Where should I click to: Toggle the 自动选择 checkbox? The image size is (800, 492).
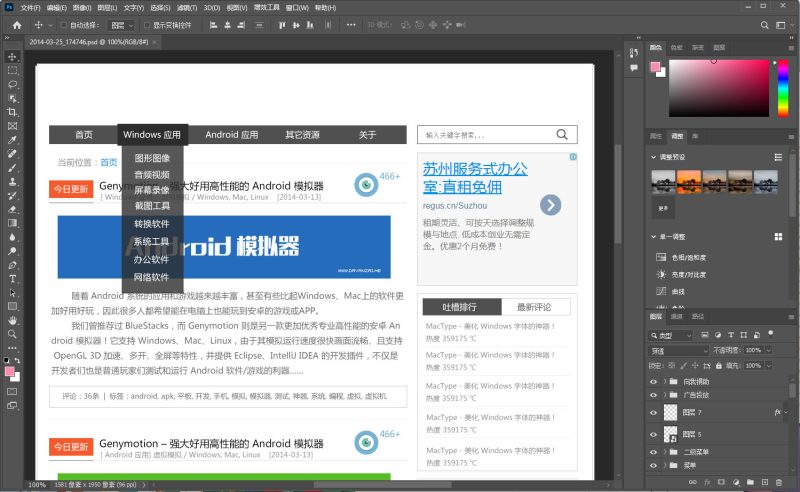pyautogui.click(x=63, y=25)
